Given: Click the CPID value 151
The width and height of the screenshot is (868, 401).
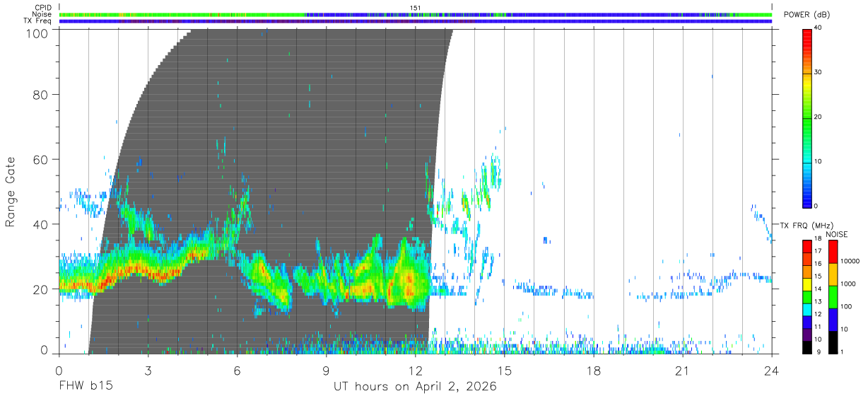Looking at the screenshot, I should pyautogui.click(x=416, y=7).
